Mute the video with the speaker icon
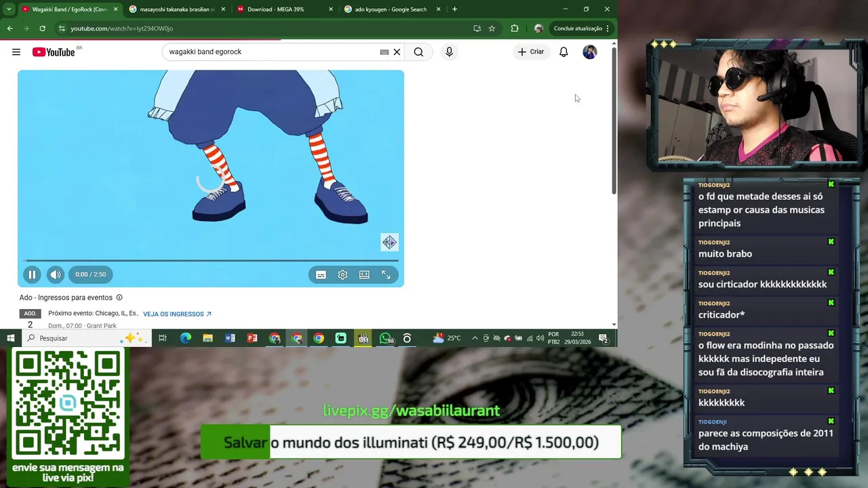The image size is (868, 488). click(x=56, y=274)
